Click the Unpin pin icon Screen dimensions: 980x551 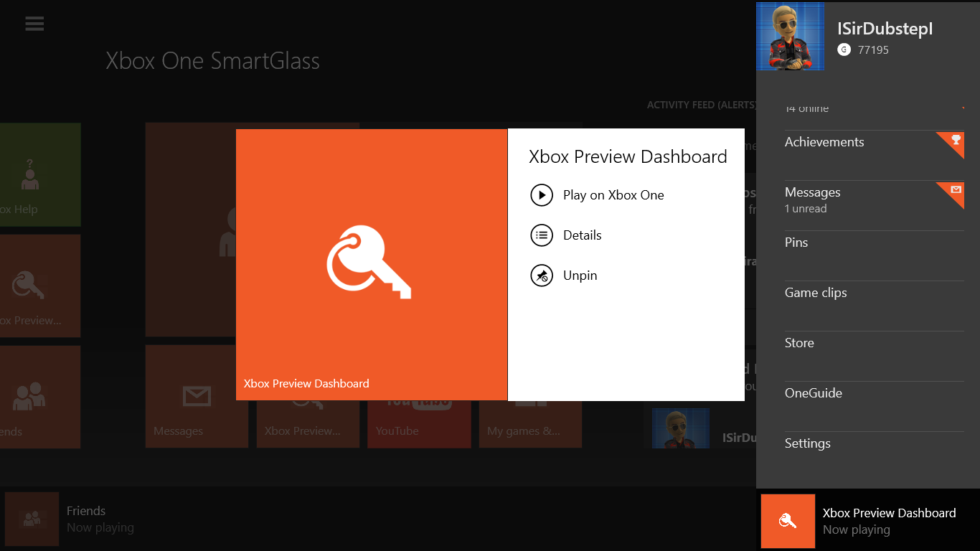tap(542, 275)
